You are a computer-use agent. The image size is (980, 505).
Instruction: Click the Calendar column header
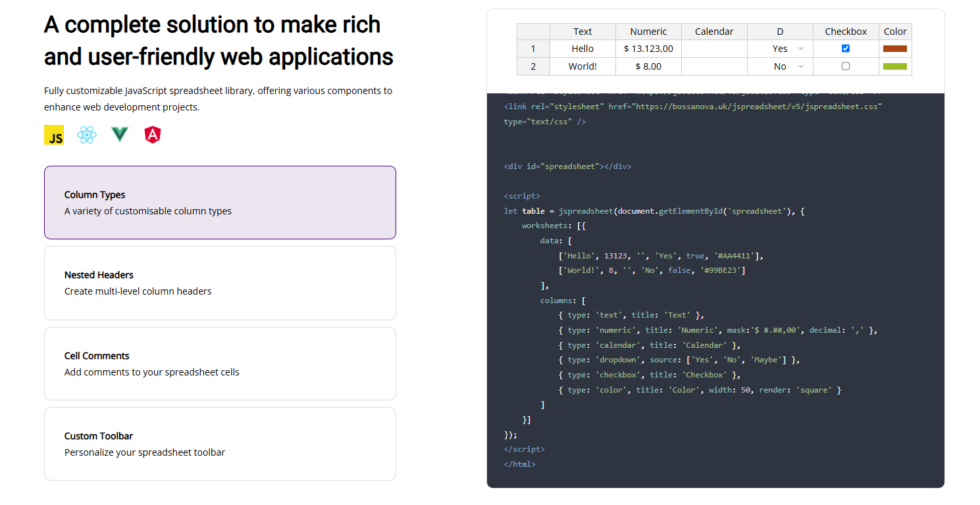click(x=714, y=31)
